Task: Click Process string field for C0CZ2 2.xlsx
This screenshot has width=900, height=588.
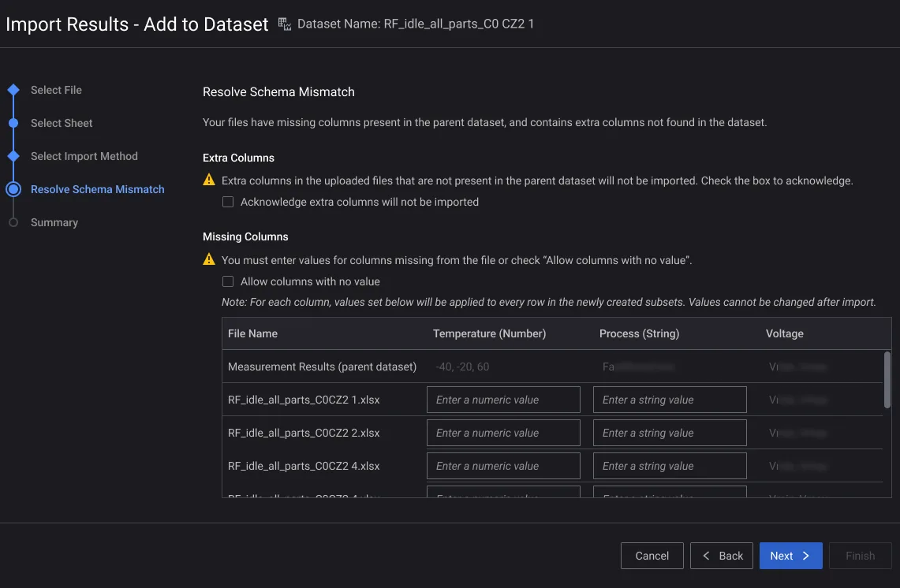Action: [x=670, y=433]
